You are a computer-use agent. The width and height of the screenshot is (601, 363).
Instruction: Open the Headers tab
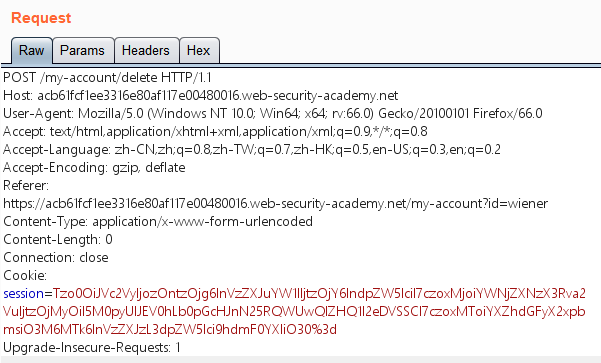coord(146,50)
